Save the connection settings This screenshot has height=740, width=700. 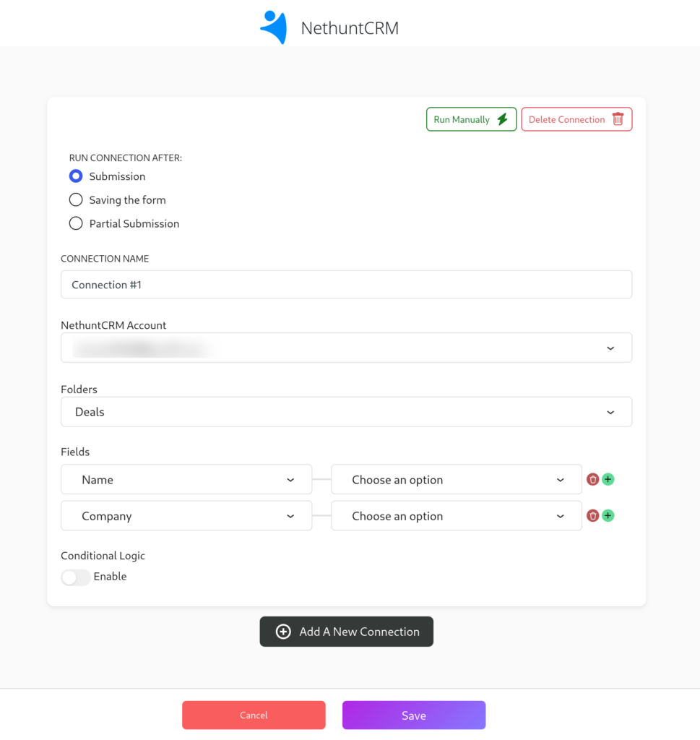tap(414, 715)
